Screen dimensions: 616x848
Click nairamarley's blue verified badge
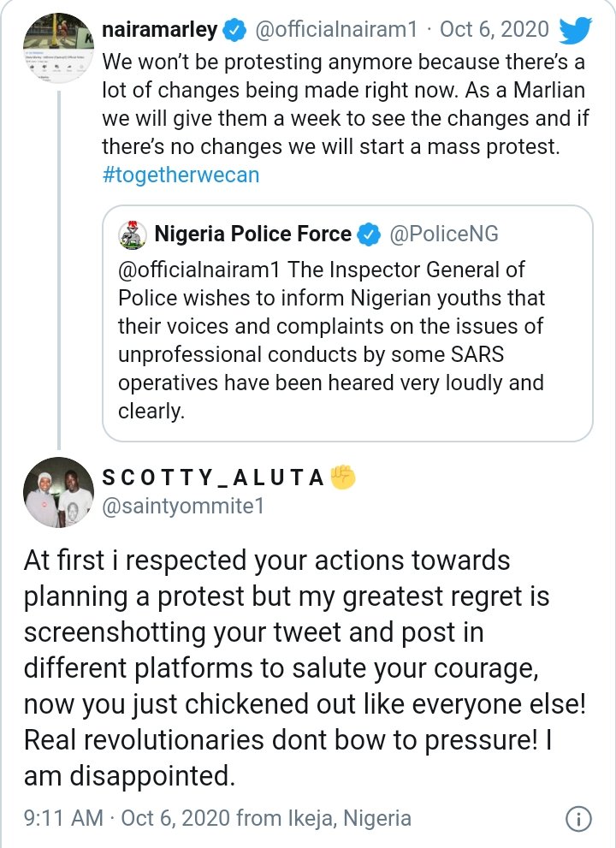coord(233,30)
